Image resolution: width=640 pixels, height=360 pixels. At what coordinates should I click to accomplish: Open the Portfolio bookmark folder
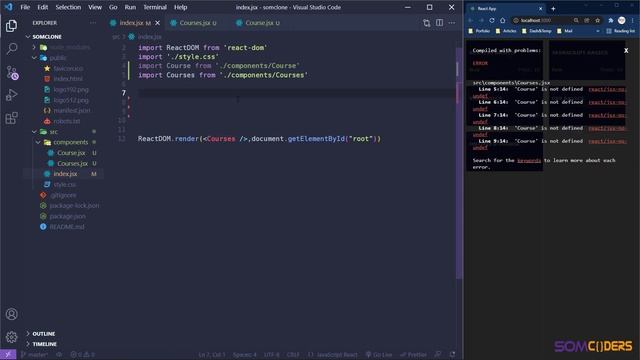(x=479, y=31)
